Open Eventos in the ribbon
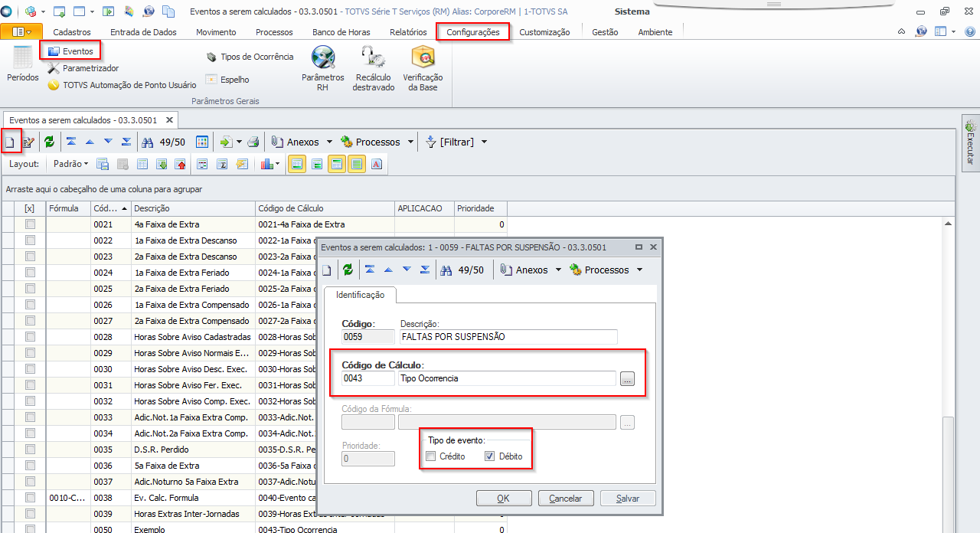 coord(70,51)
